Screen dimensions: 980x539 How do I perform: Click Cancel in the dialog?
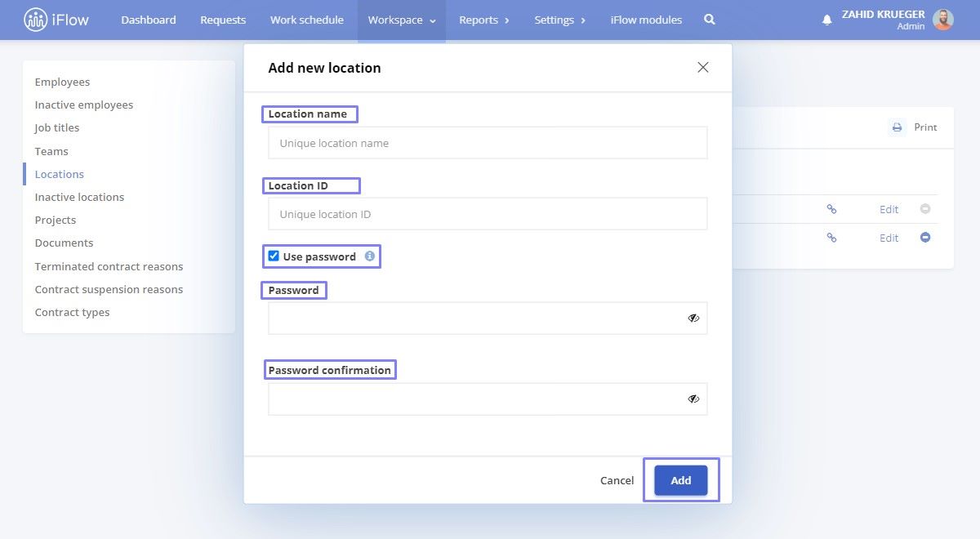tap(617, 480)
